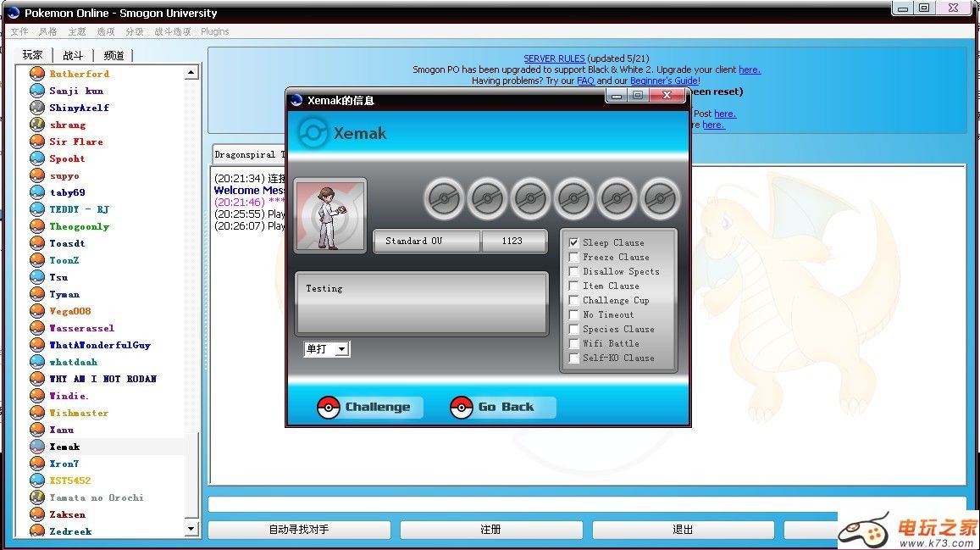Open the SERVER RULES link
Viewport: 980px width, 550px height.
[x=554, y=58]
